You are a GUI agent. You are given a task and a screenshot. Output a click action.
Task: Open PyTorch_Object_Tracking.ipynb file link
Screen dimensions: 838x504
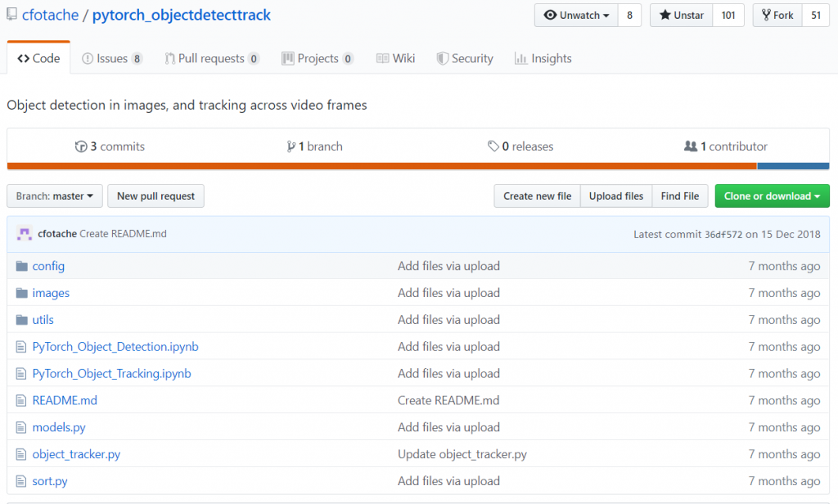[x=111, y=373]
